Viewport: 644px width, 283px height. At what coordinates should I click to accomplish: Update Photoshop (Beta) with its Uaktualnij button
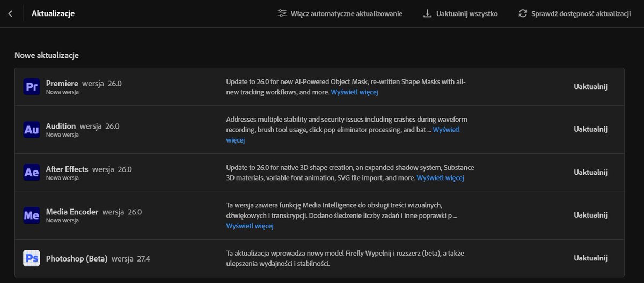coord(590,258)
